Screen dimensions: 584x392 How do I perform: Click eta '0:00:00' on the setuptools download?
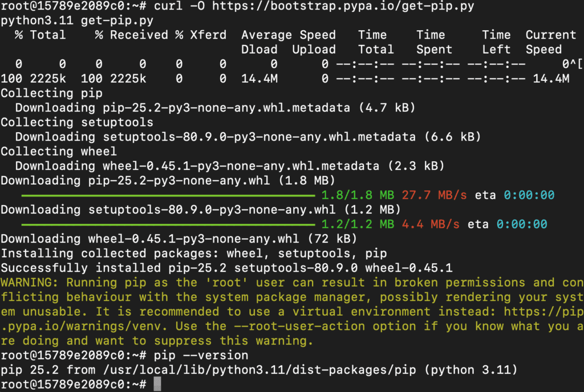click(x=522, y=224)
